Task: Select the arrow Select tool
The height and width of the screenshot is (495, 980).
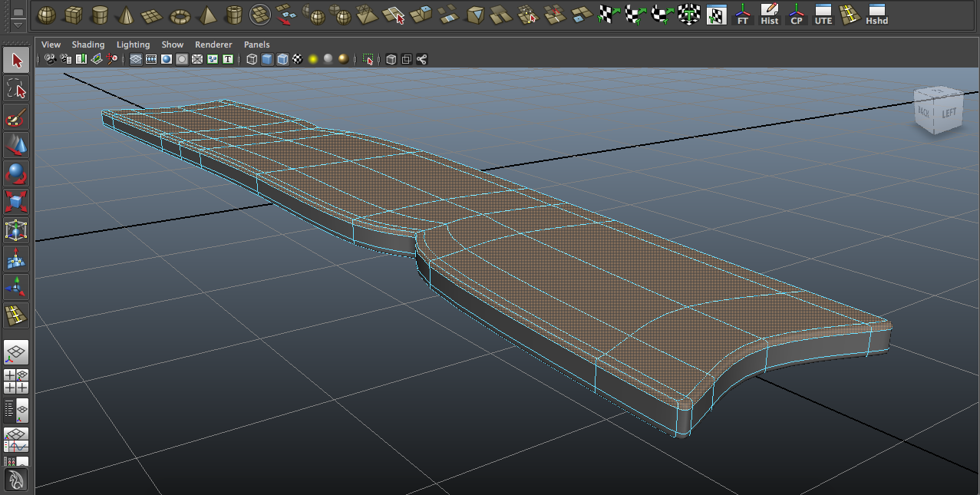Action: pyautogui.click(x=16, y=59)
